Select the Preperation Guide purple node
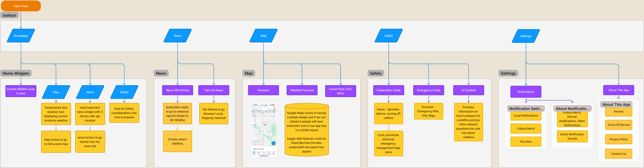This screenshot has width=644, height=168. 389,90
